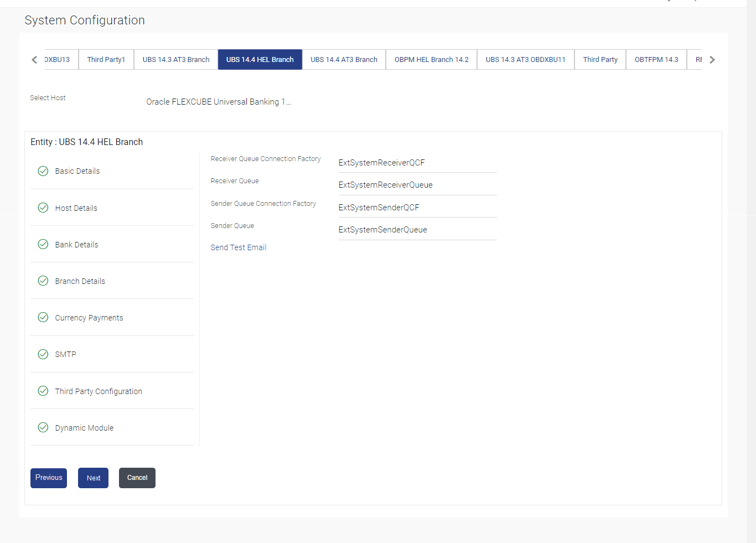756x543 pixels.
Task: Click the checkmark icon next to Host Details
Action: 43,208
